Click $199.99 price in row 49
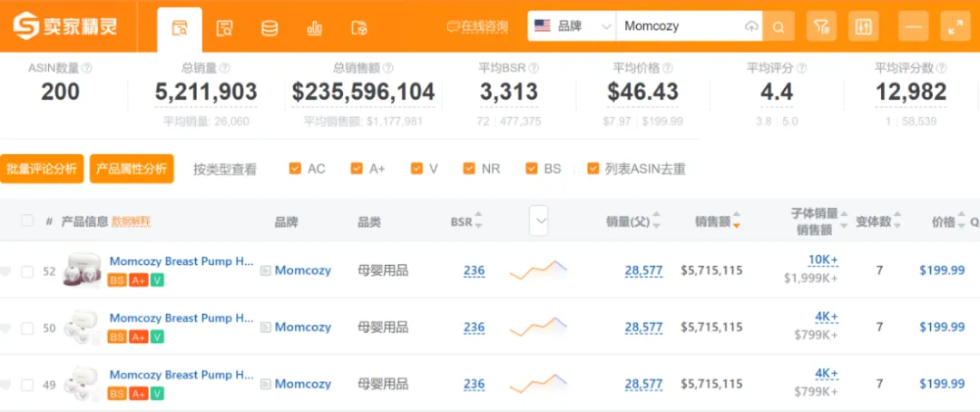 pyautogui.click(x=942, y=383)
